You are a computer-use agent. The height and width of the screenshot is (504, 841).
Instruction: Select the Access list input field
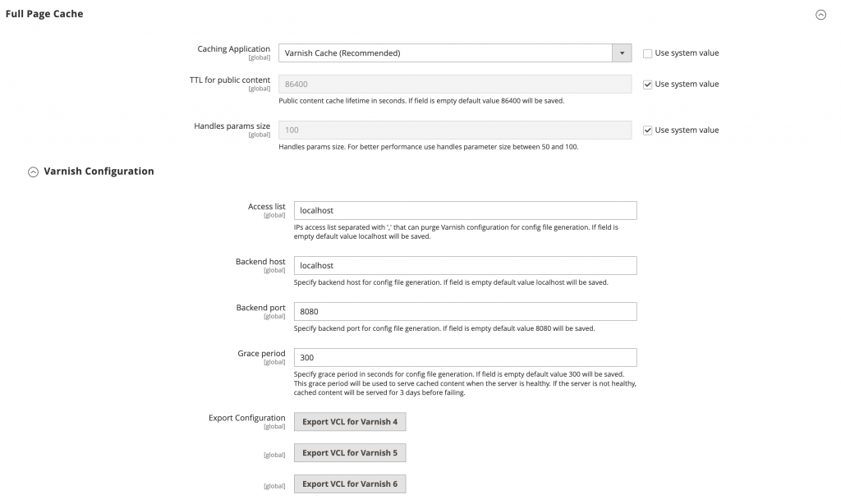[x=465, y=210]
